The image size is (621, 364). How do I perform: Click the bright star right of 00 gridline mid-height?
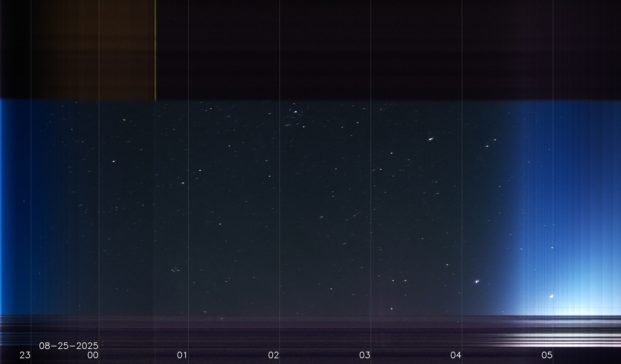tap(114, 161)
